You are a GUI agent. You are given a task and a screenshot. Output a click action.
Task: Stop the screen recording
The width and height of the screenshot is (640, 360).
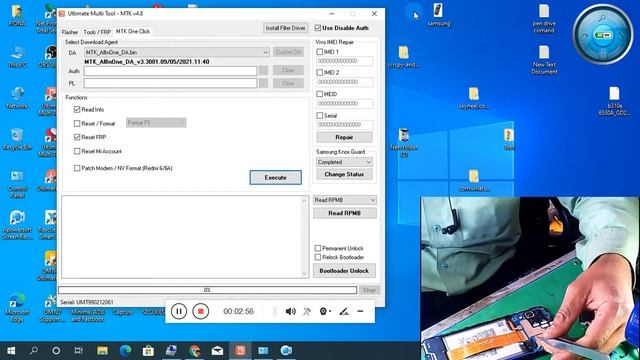(200, 311)
